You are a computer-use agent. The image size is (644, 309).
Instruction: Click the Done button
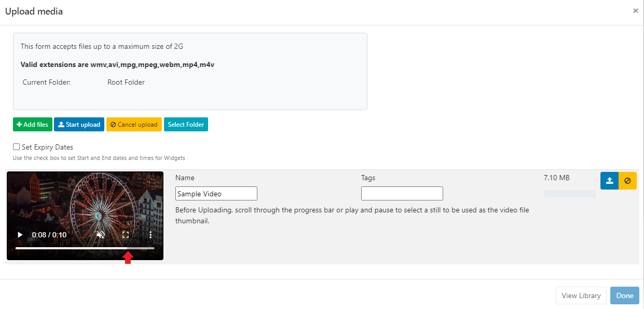624,295
